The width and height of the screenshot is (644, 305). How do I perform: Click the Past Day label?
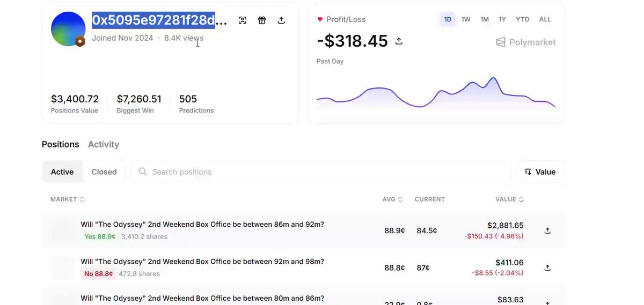point(330,61)
